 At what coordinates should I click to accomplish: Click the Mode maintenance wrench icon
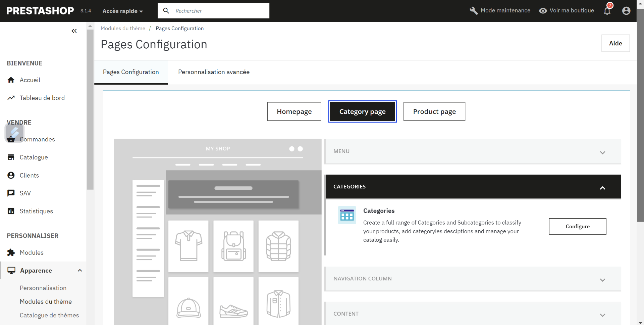pyautogui.click(x=474, y=11)
